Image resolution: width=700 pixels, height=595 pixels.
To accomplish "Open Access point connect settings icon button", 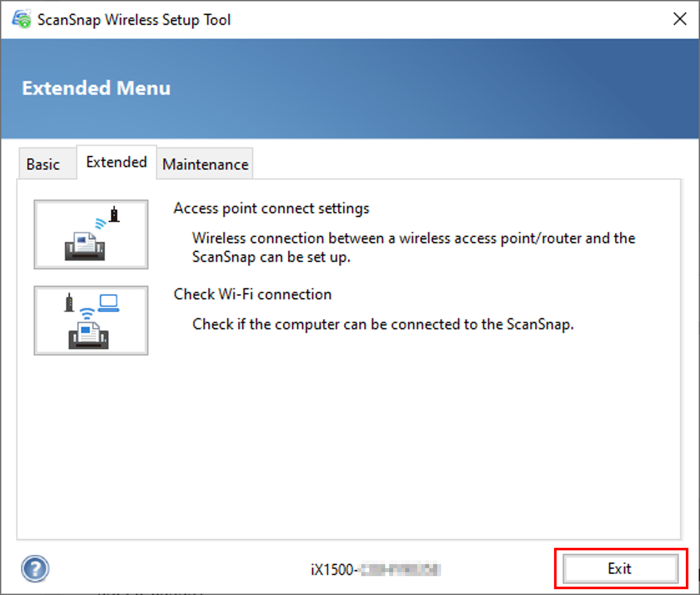I will point(91,234).
